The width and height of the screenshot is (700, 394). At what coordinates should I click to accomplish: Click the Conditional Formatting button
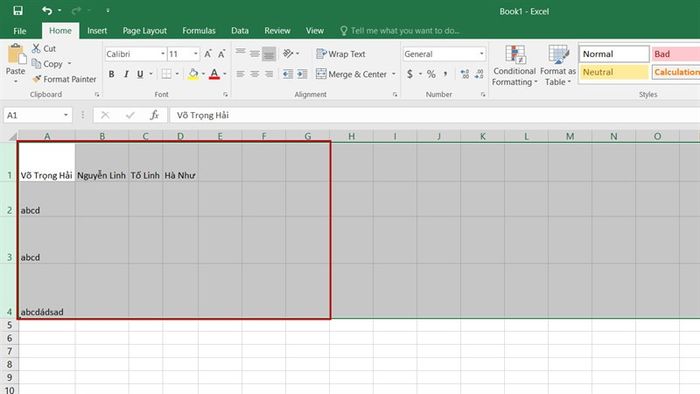514,65
